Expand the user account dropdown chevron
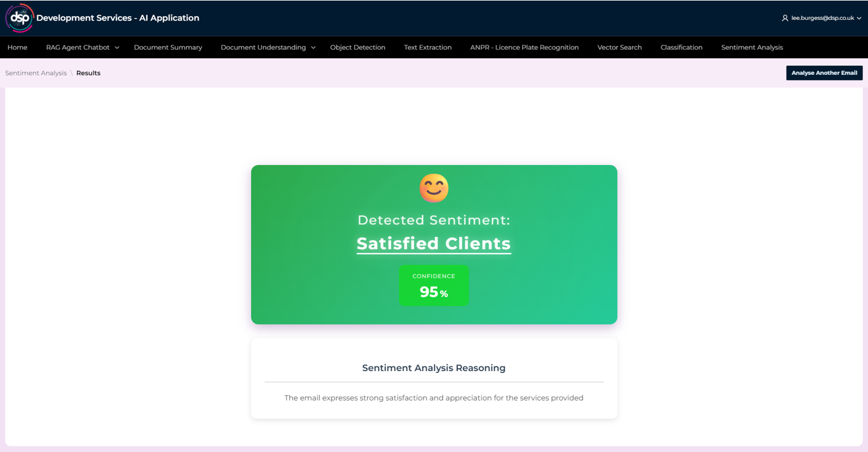The height and width of the screenshot is (452, 868). 859,18
